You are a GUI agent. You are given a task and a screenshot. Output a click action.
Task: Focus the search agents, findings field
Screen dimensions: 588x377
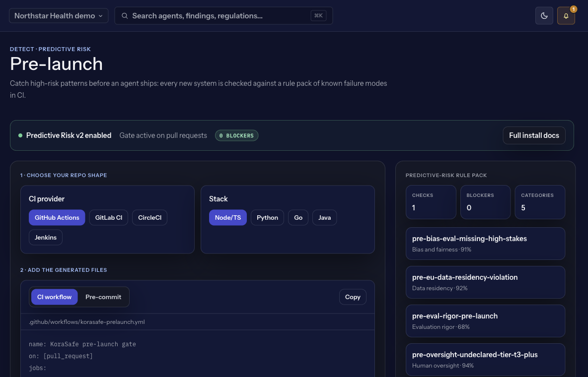pyautogui.click(x=223, y=16)
